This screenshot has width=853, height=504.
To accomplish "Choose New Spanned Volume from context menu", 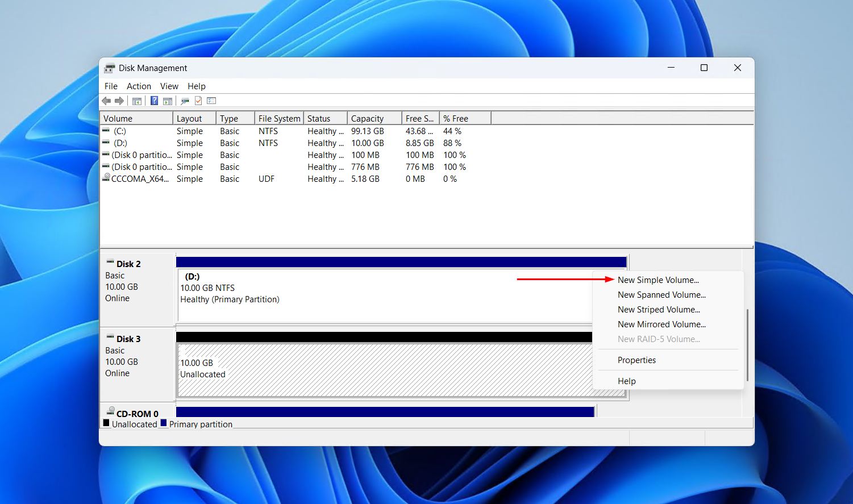I will click(x=661, y=295).
